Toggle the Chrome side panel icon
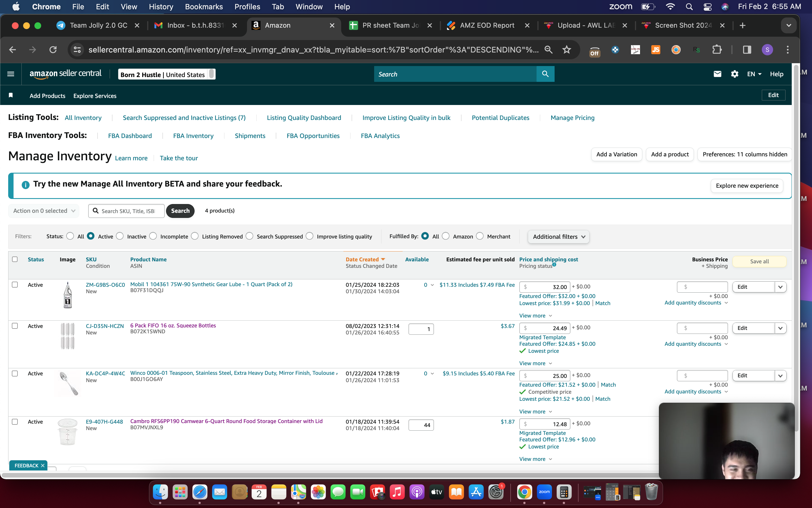The image size is (812, 508). click(x=747, y=50)
